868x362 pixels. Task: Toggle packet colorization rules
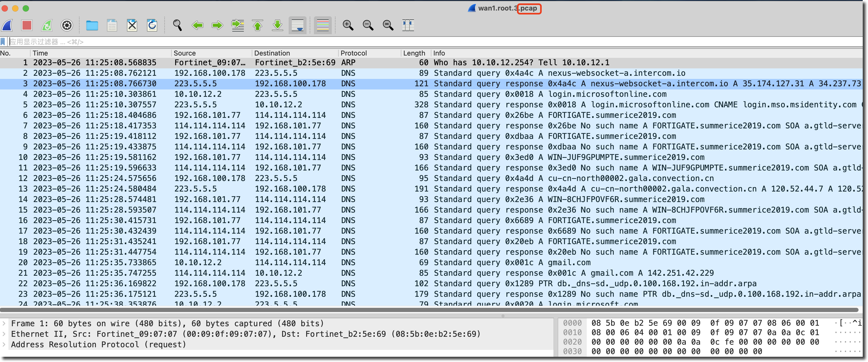pos(322,25)
